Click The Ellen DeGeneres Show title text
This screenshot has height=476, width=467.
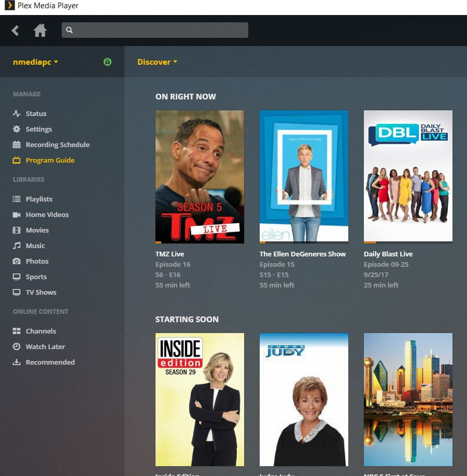point(303,254)
